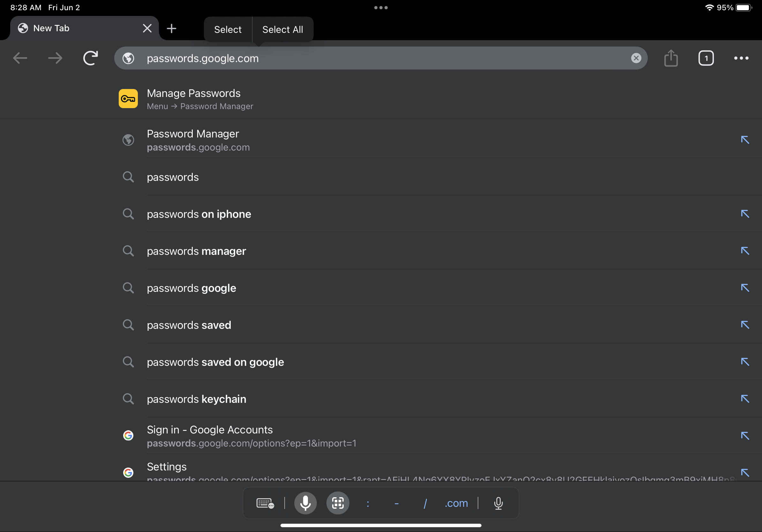Search for 'passwords google'

[x=381, y=288]
